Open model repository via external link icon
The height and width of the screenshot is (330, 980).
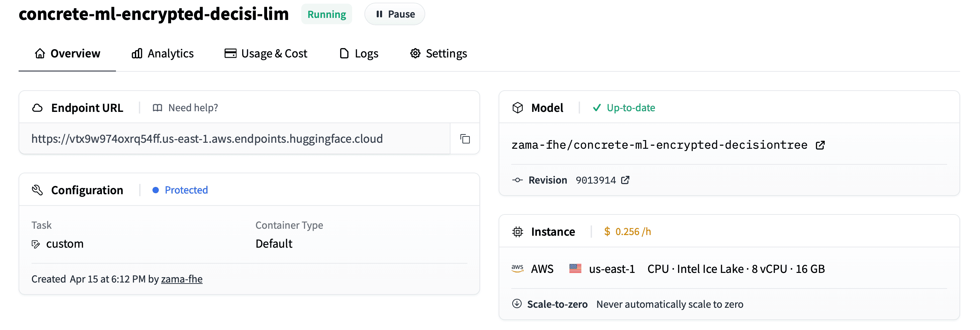click(x=820, y=145)
